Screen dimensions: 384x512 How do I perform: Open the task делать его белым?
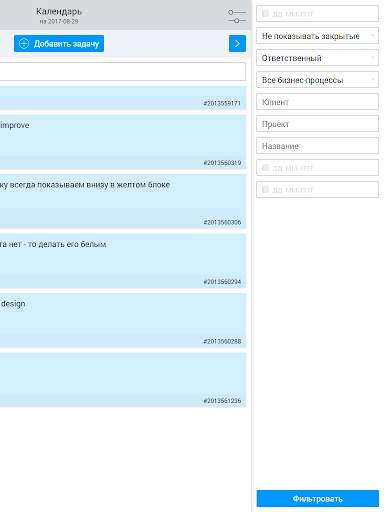point(123,261)
